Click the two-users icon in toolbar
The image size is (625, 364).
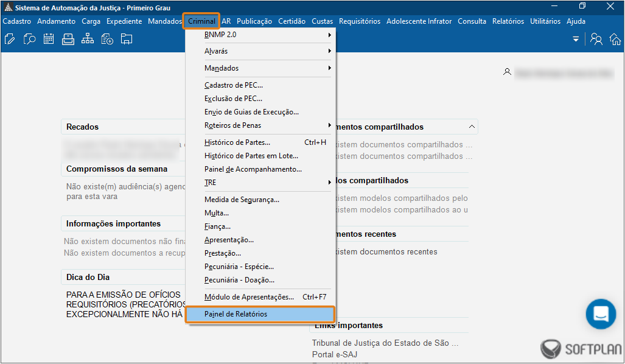(x=596, y=40)
